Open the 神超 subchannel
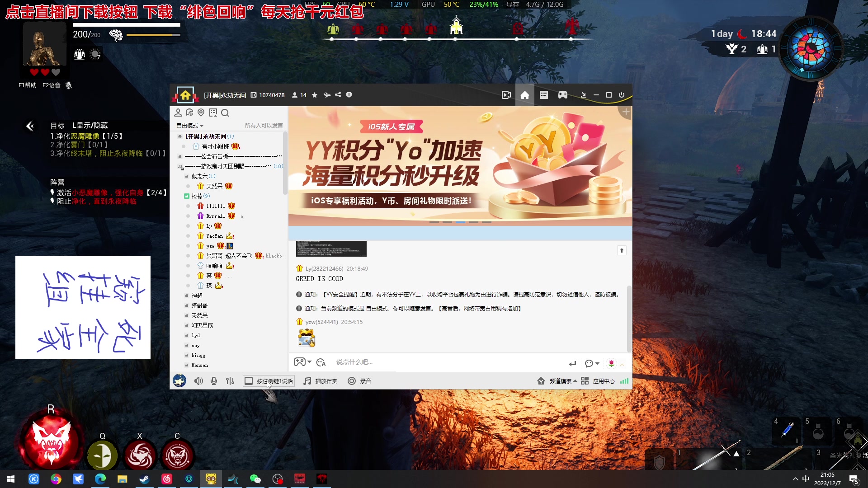868x488 pixels. pos(197,296)
